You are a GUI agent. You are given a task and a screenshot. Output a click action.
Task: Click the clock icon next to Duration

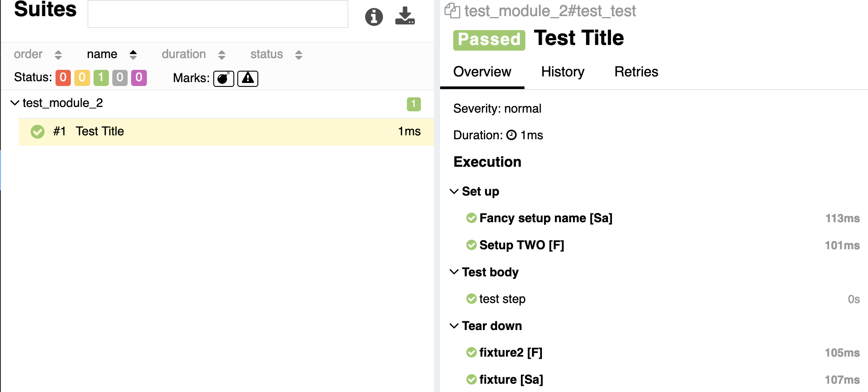pyautogui.click(x=511, y=135)
